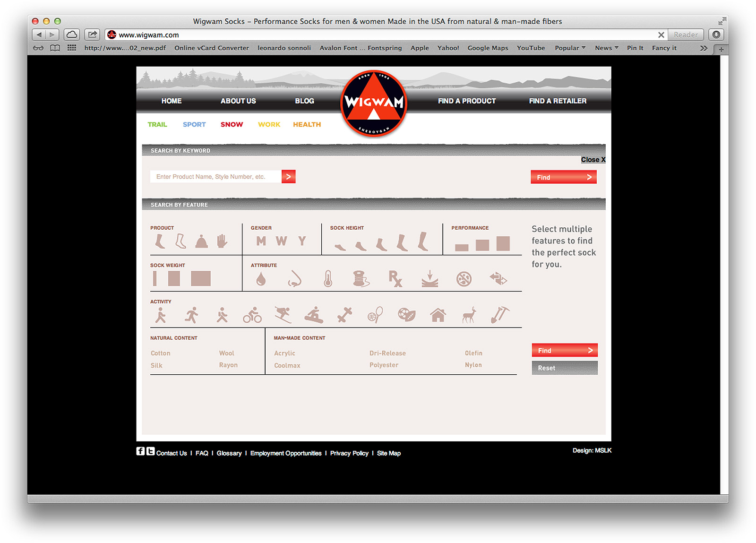Viewport: 756px width, 543px height.
Task: Click the Find button above Reset
Action: (565, 350)
